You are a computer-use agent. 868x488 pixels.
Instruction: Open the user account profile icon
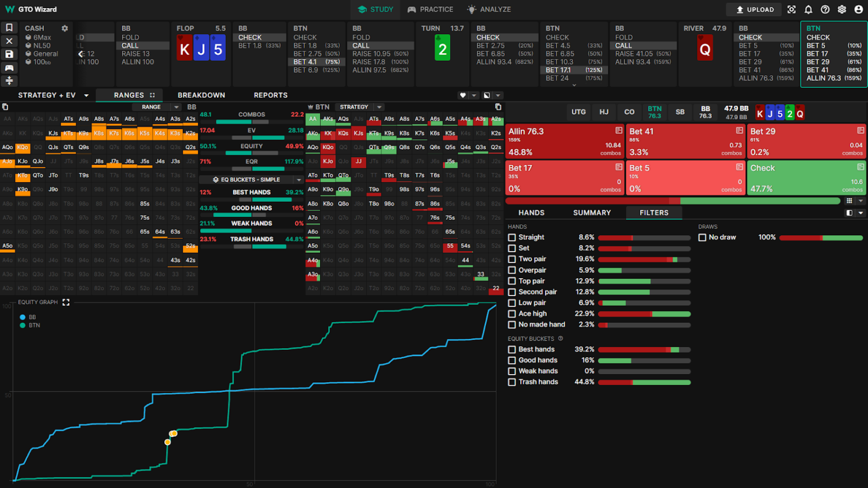pos(859,10)
